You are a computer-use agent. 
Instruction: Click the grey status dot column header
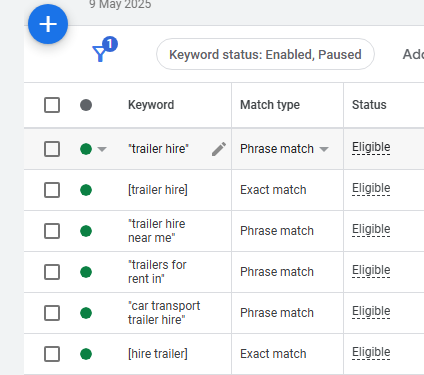pyautogui.click(x=86, y=105)
